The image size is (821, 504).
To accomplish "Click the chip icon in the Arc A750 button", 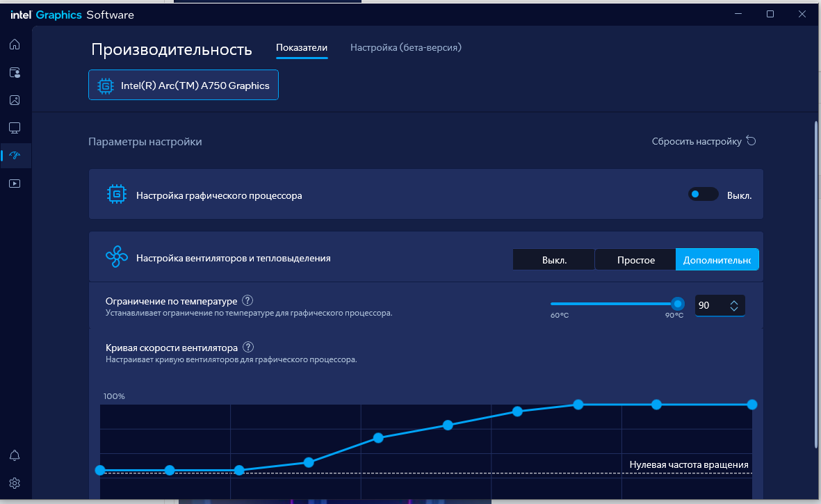I will point(105,86).
